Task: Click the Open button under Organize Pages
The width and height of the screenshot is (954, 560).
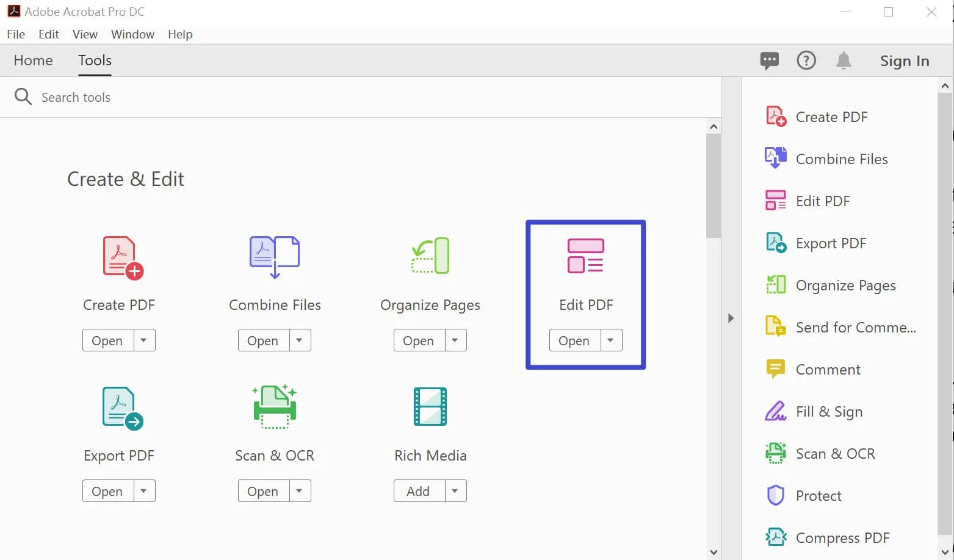Action: (x=419, y=340)
